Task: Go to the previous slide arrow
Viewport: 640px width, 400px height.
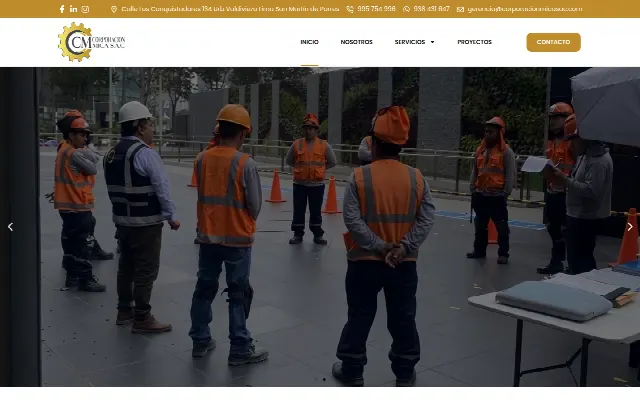Action: pyautogui.click(x=11, y=227)
